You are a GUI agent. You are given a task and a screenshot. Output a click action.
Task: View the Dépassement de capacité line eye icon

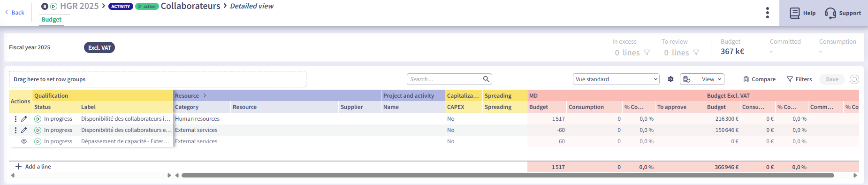(24, 141)
